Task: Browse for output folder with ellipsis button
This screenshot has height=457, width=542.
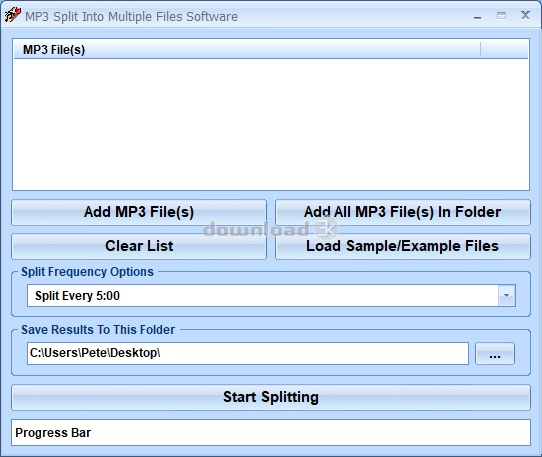Action: (495, 354)
